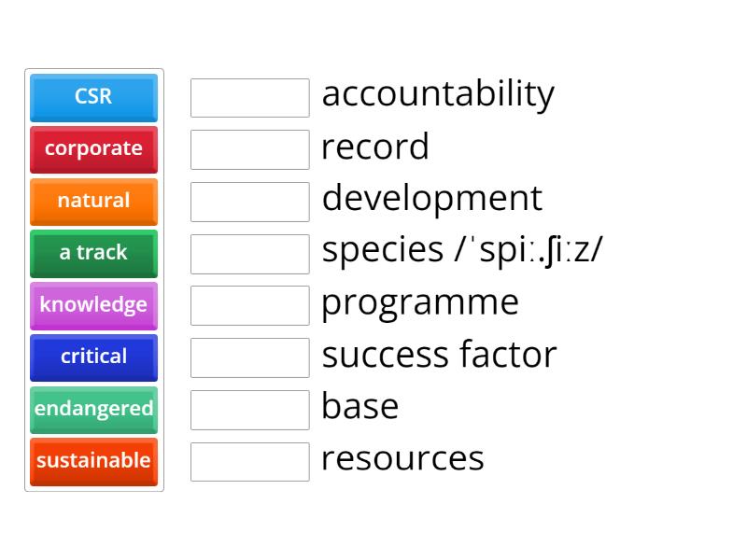Click the blue CSR word tile

coord(93,97)
